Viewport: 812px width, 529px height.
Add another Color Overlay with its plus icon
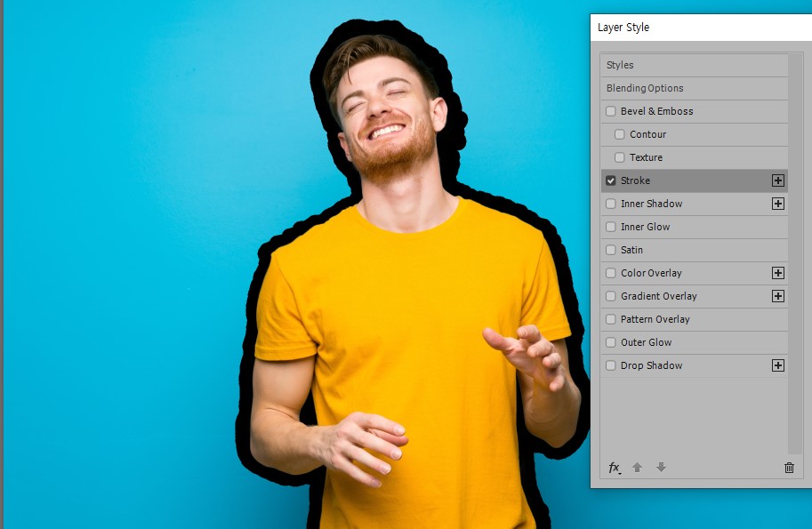coord(778,273)
